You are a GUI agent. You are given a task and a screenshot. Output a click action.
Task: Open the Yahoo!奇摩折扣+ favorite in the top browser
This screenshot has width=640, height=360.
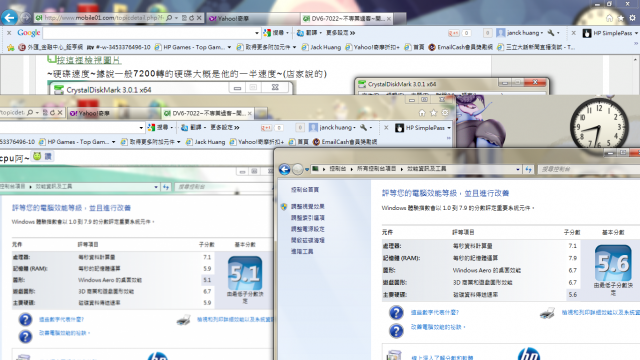[372, 47]
